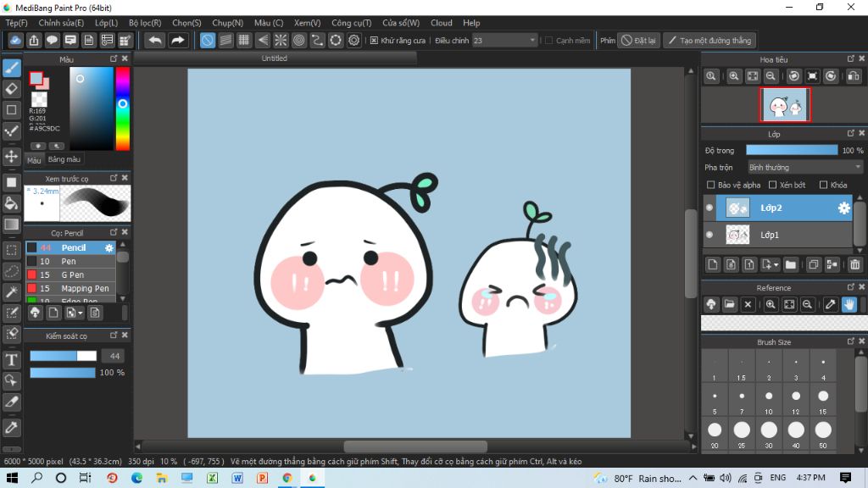Activate the Lasso selection tool

point(12,271)
